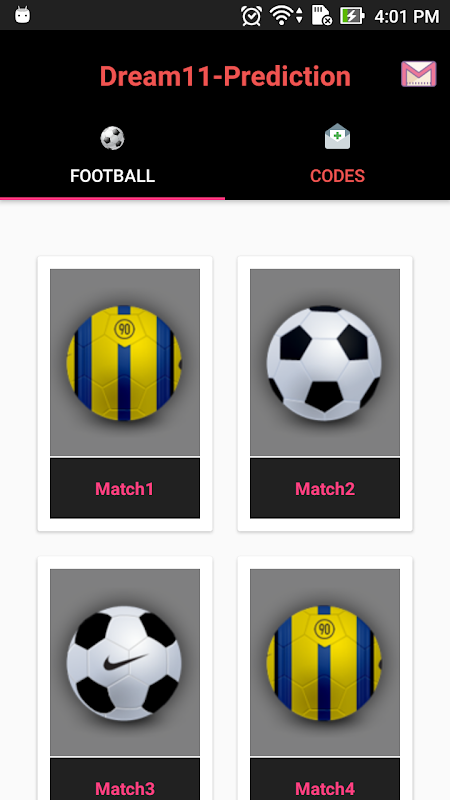Tap the battery charging icon
The image size is (450, 800).
[352, 15]
